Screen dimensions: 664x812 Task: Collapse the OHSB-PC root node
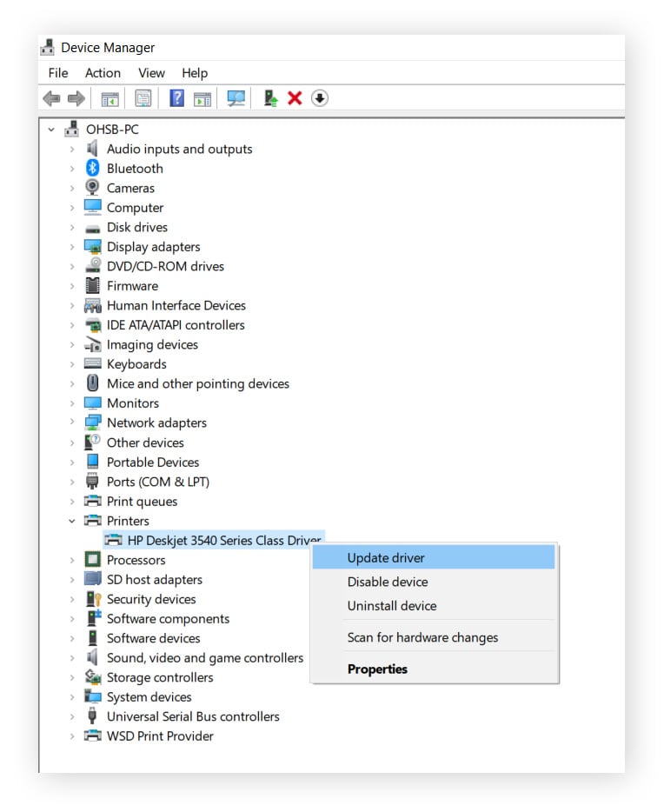point(51,130)
